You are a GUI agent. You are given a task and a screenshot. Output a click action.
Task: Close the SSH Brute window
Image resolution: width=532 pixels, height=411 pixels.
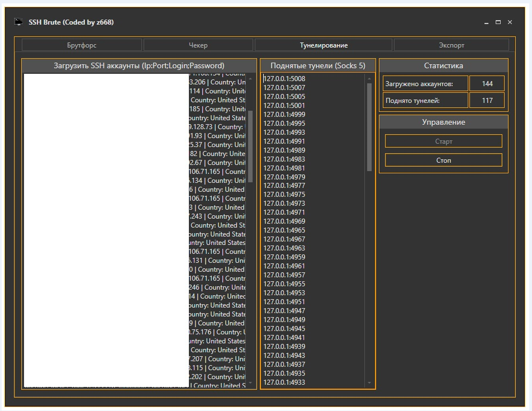coord(510,22)
